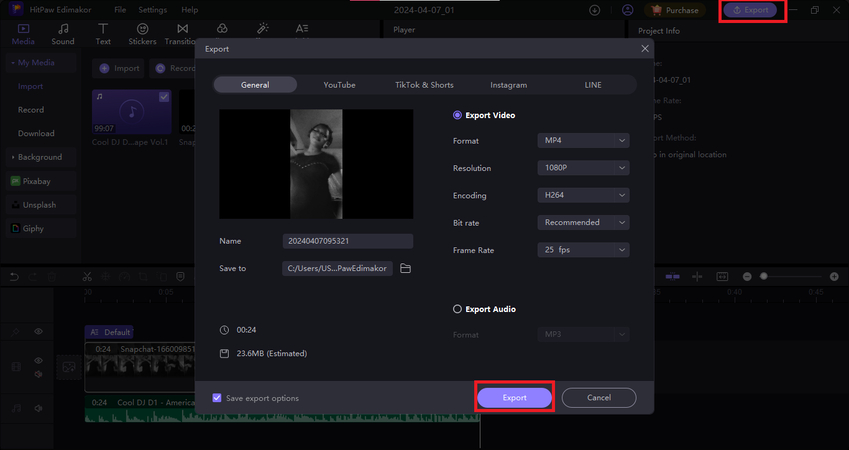
Task: Click the Save to path field
Action: click(337, 269)
